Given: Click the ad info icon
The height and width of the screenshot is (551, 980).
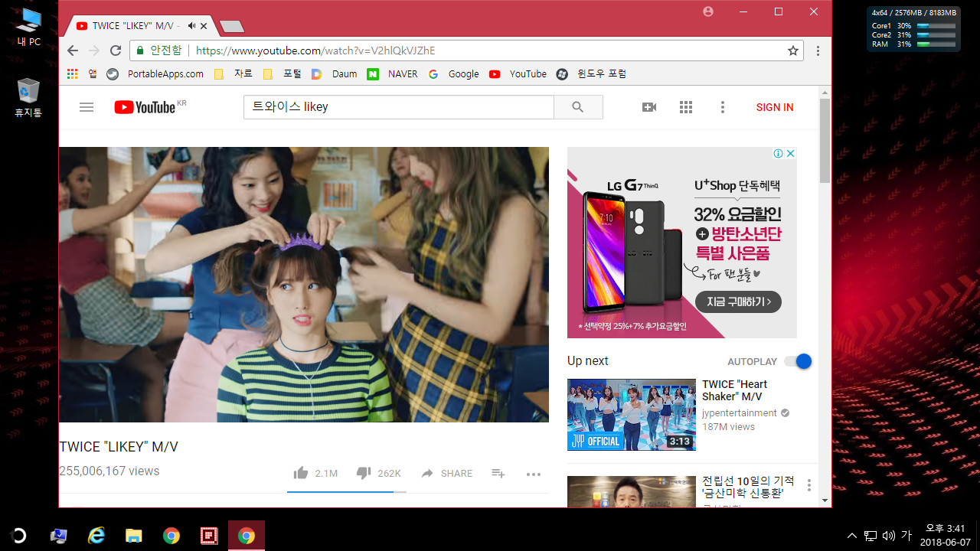Looking at the screenshot, I should tap(778, 153).
